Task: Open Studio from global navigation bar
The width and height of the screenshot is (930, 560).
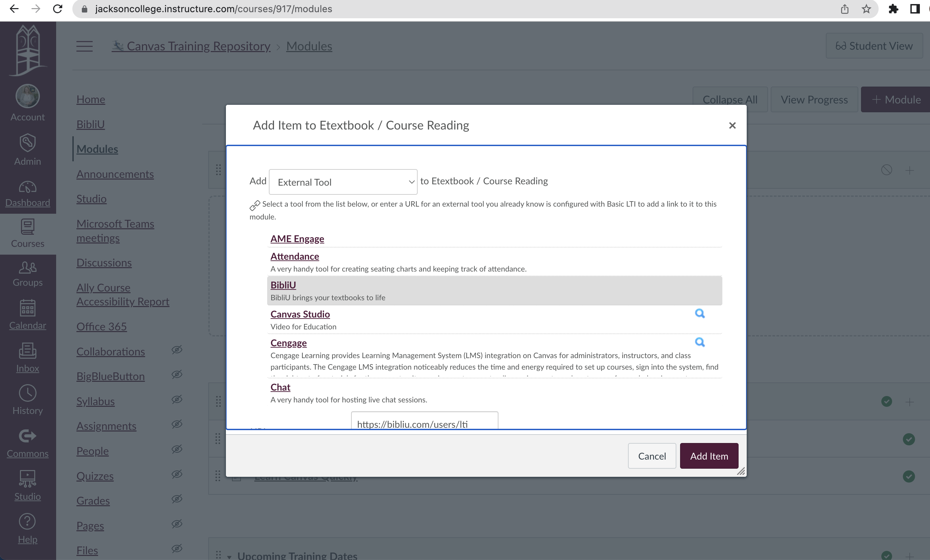Action: 27,486
